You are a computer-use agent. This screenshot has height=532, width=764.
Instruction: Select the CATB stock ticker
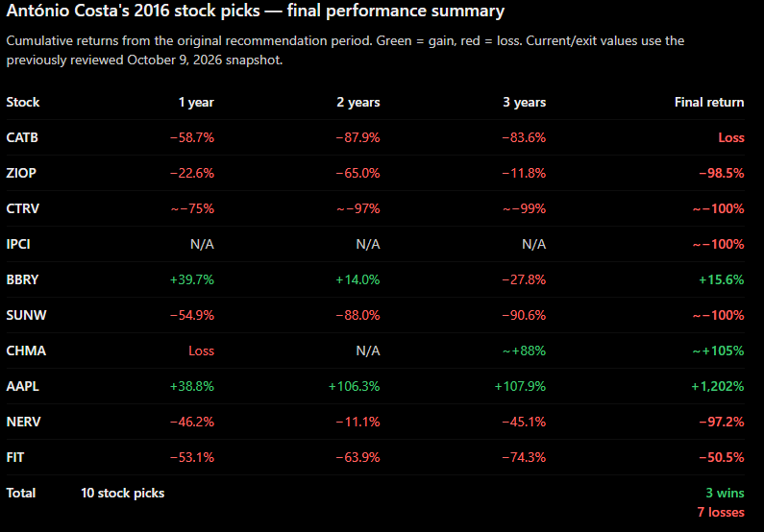22,137
